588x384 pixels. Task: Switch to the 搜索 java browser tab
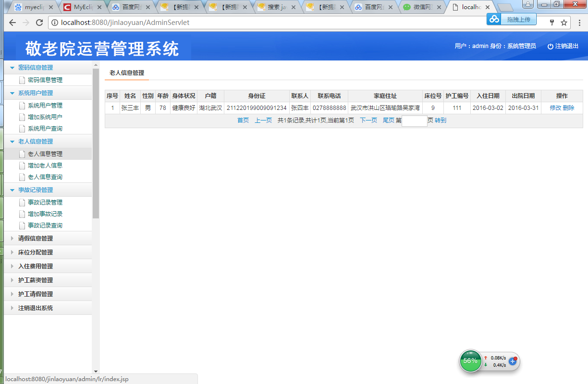click(x=278, y=7)
